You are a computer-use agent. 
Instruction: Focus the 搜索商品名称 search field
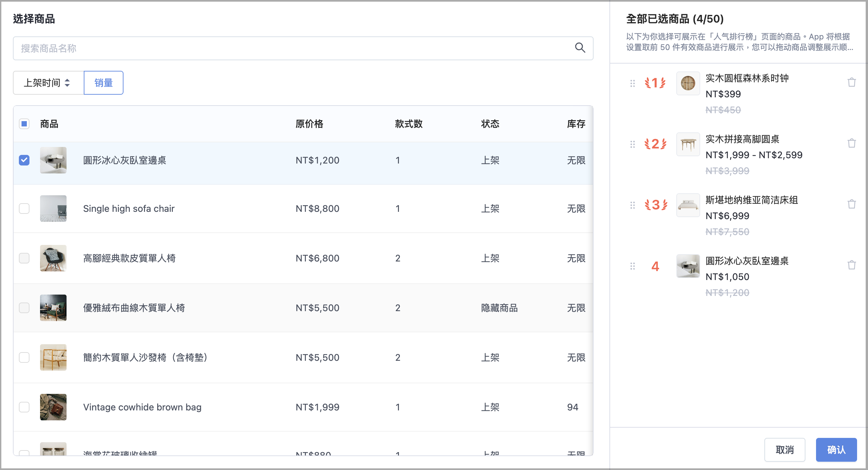303,48
